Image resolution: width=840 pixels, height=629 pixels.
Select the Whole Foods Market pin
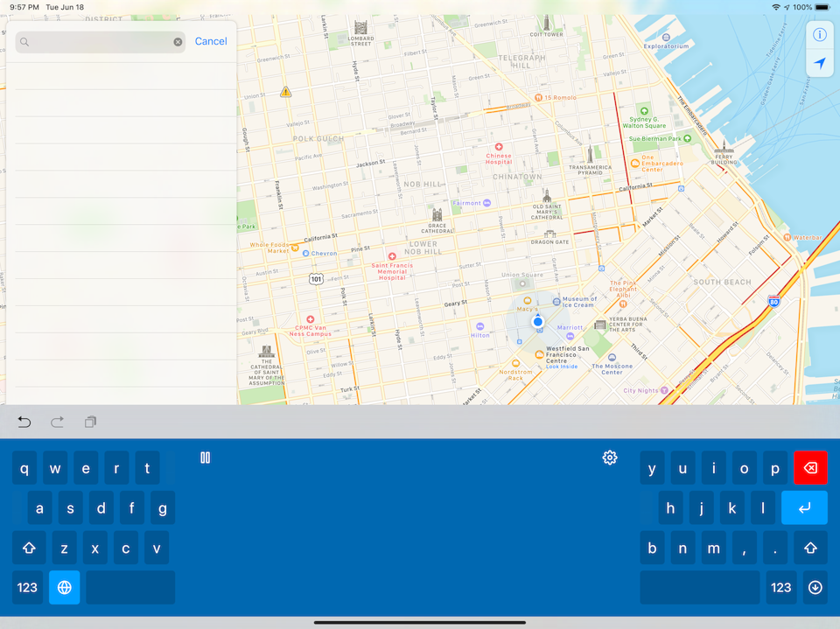click(295, 248)
